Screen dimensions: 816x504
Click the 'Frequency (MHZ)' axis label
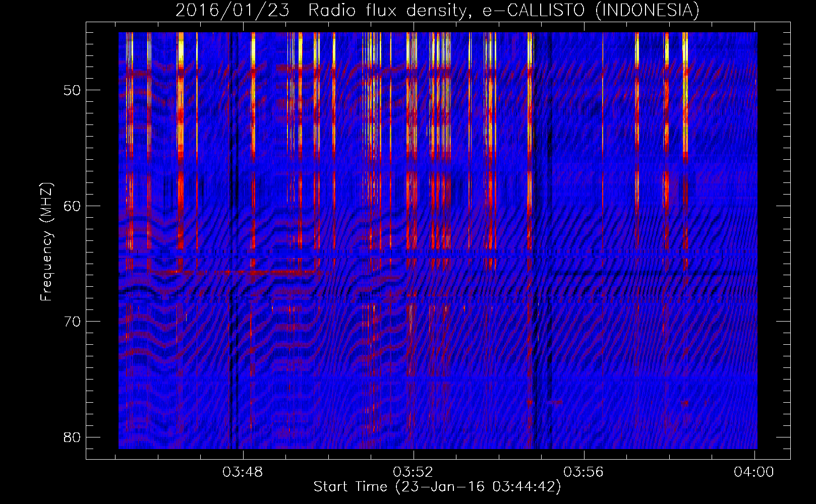coord(46,242)
